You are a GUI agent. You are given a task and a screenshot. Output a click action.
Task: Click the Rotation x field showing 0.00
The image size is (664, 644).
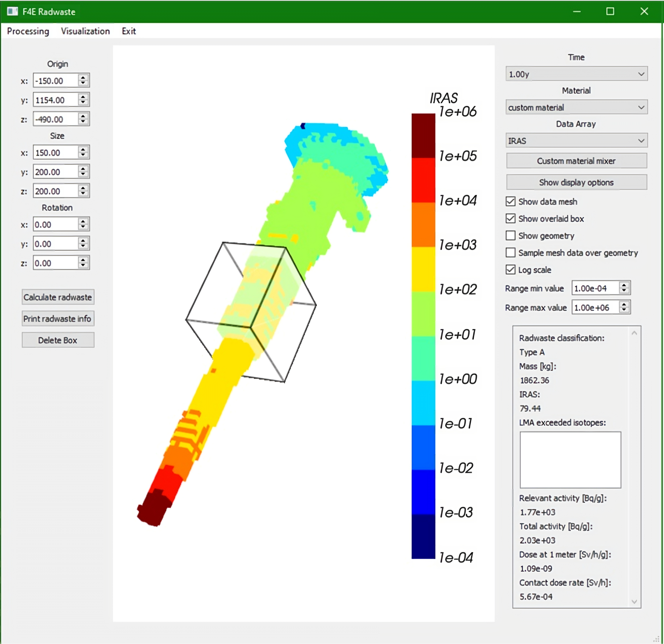click(56, 224)
